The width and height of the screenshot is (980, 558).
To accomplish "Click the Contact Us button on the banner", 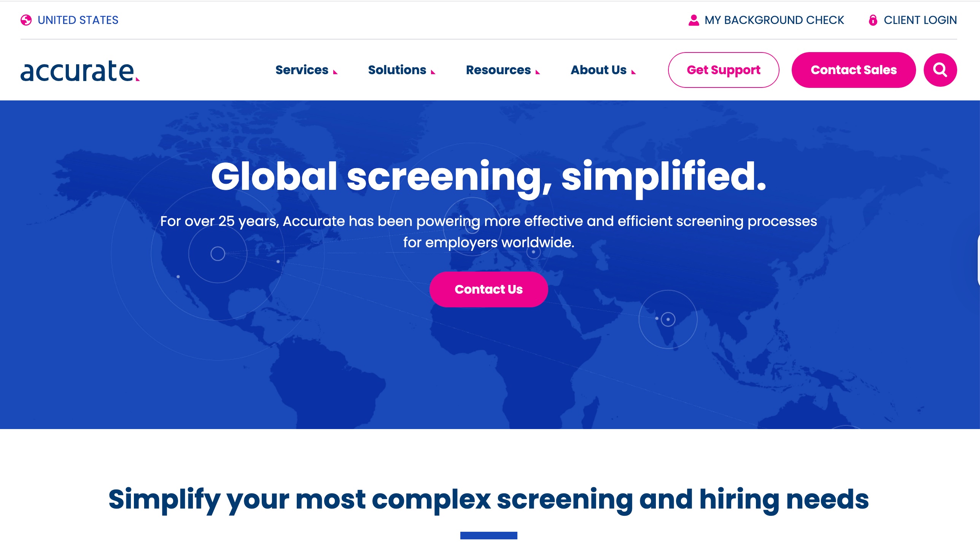I will (488, 289).
